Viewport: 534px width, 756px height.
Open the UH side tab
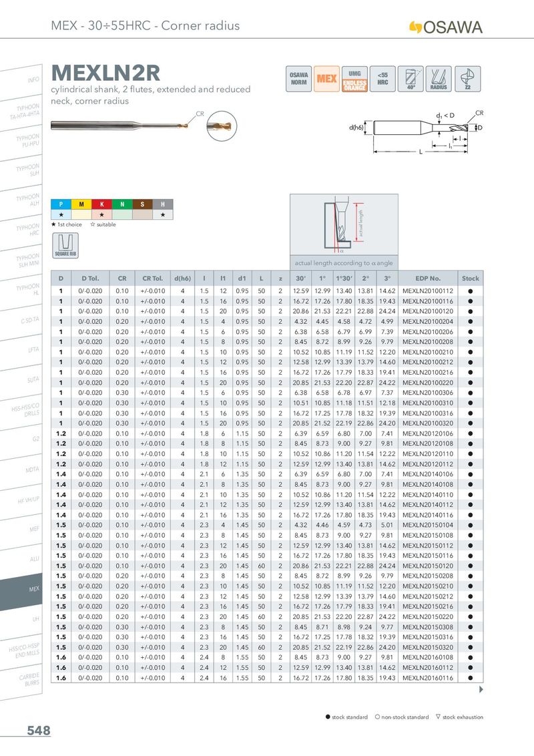pos(21,621)
